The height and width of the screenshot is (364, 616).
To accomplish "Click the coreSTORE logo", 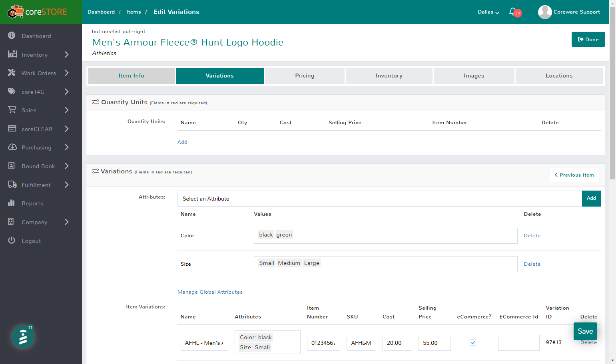I will (38, 12).
